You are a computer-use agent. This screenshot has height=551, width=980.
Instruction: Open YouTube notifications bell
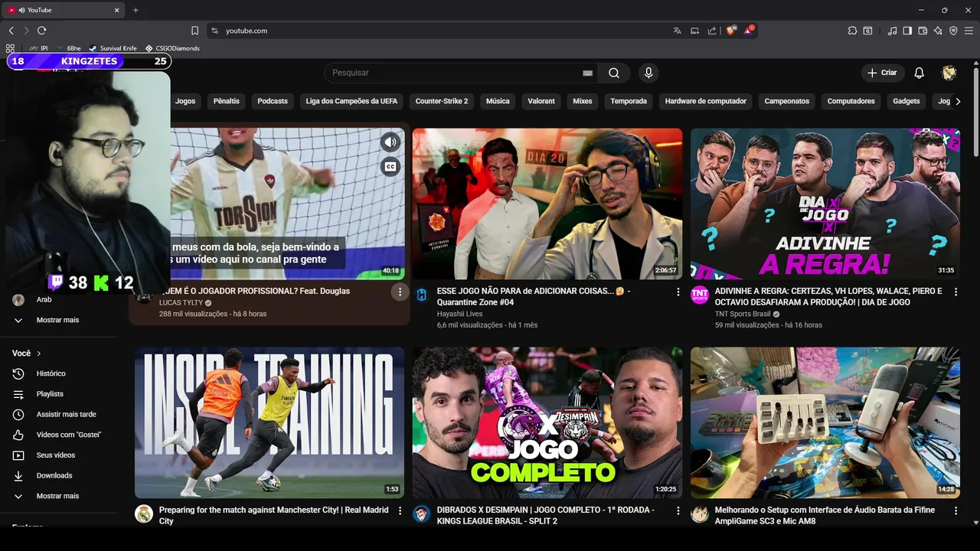(x=920, y=73)
